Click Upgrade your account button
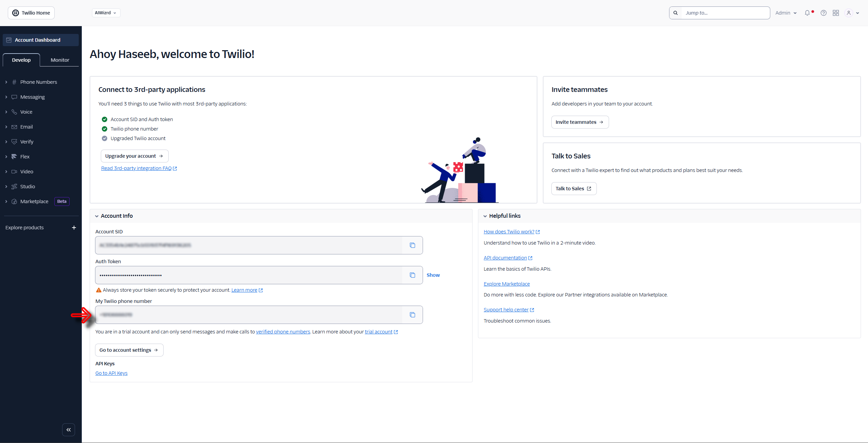868x443 pixels. pyautogui.click(x=134, y=156)
